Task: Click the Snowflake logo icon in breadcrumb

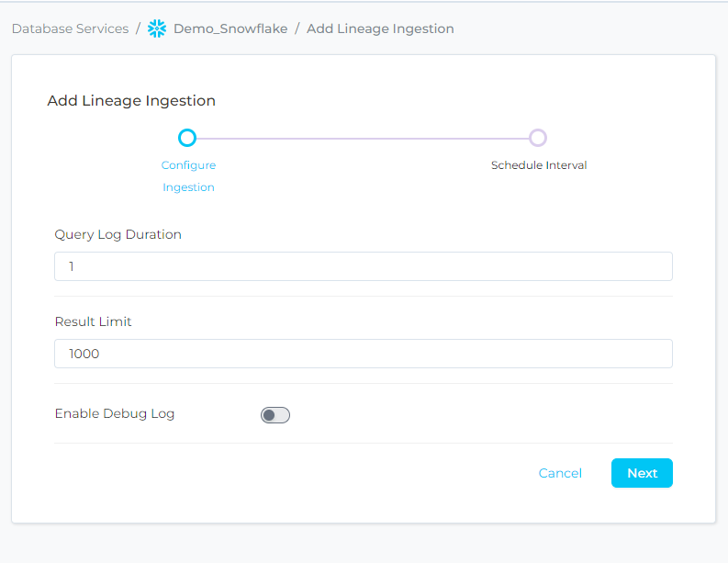Action: tap(157, 28)
